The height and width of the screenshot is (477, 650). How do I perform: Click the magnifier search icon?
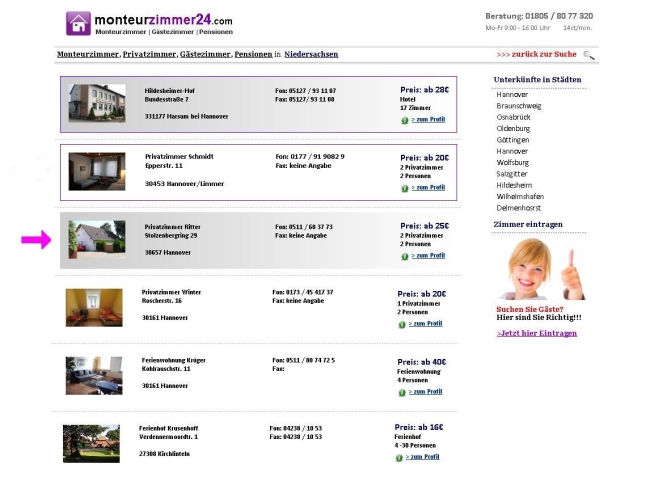[x=589, y=55]
